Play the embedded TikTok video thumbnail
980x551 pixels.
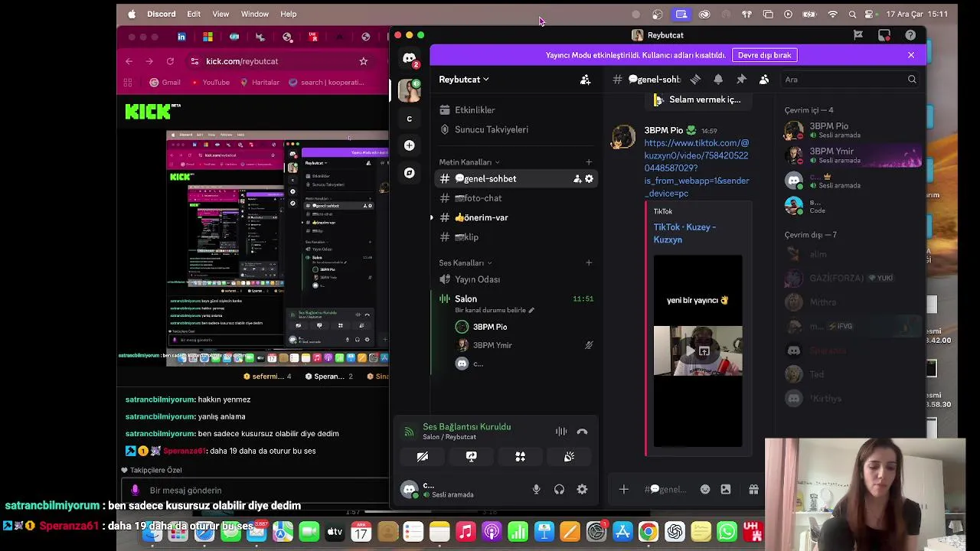click(x=697, y=351)
